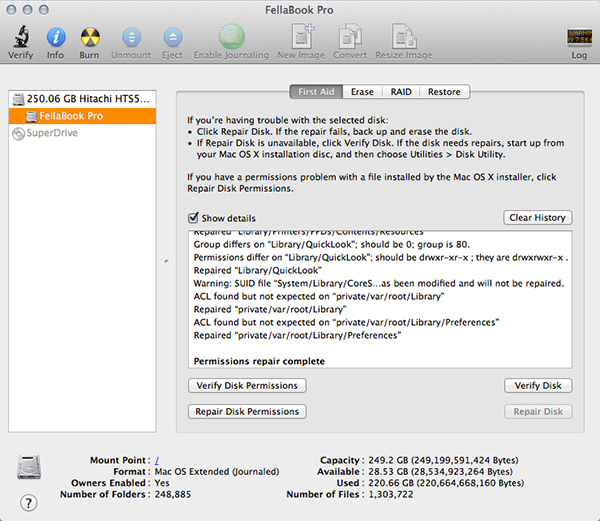The width and height of the screenshot is (600, 521).
Task: Click the FellaBook Pro window title
Action: [299, 10]
